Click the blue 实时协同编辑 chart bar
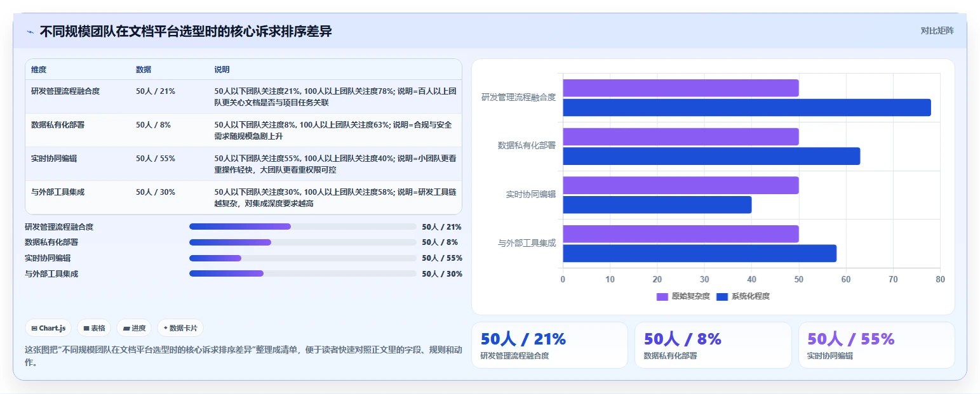 tap(657, 205)
